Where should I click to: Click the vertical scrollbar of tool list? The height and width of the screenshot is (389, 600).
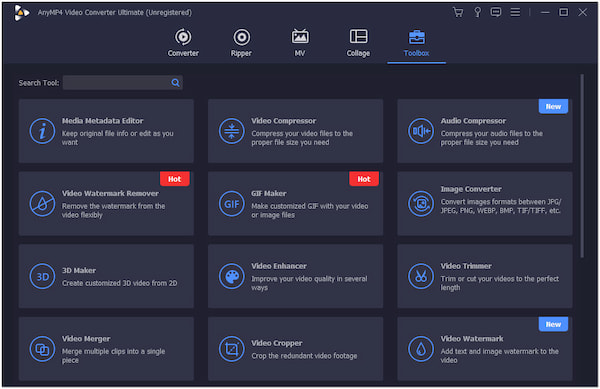(x=582, y=166)
